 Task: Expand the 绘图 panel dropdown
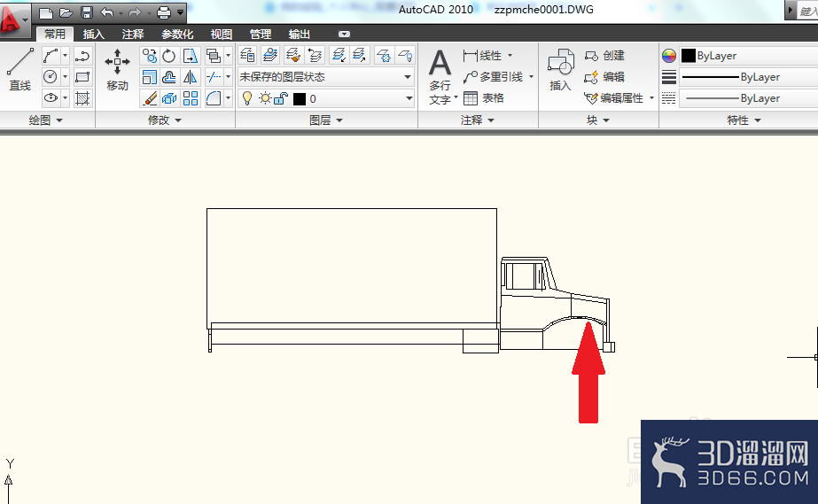pyautogui.click(x=46, y=120)
